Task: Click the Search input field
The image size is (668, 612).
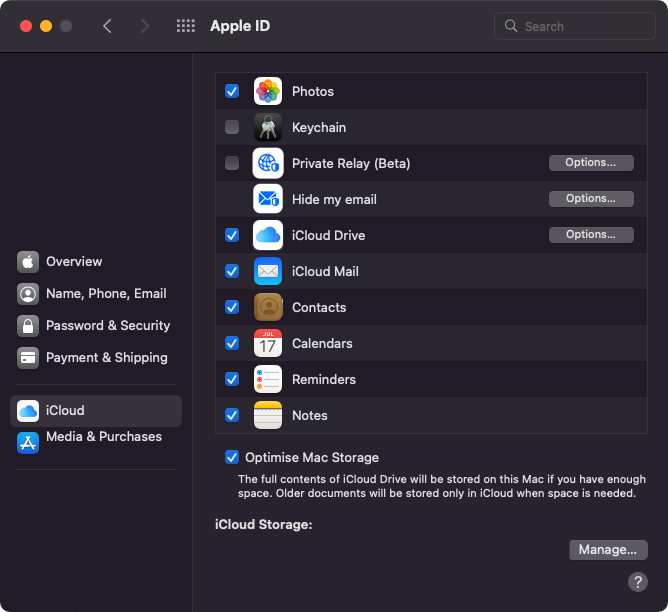Action: (x=574, y=26)
